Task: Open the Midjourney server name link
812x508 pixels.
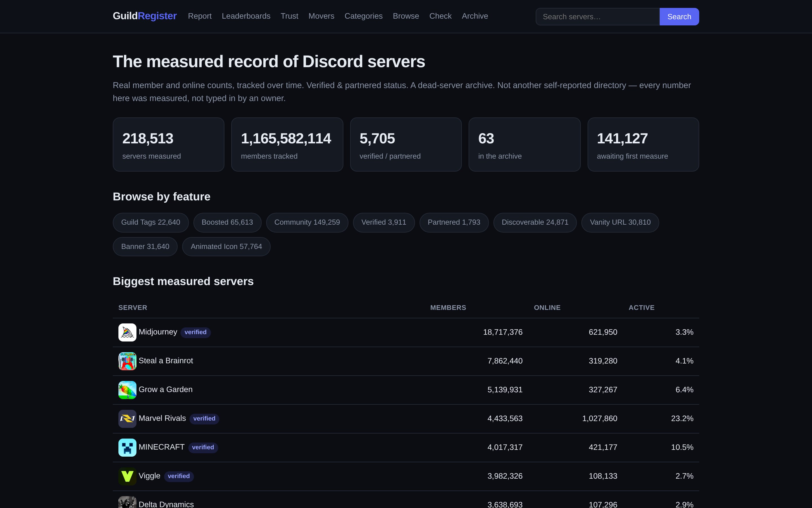Action: coord(158,332)
